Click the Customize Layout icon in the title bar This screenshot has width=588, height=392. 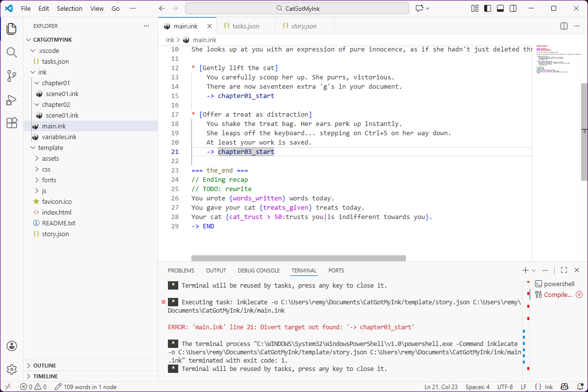pyautogui.click(x=474, y=8)
